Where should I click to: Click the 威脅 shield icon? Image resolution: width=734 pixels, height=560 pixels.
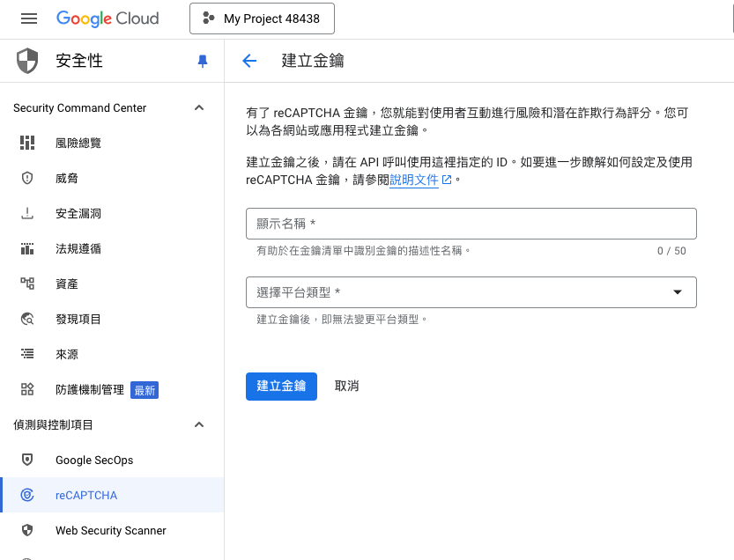click(27, 178)
